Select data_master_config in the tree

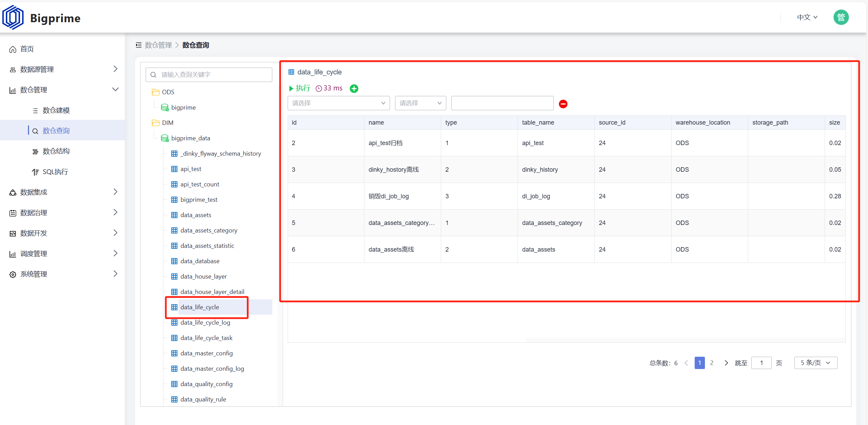coord(206,353)
